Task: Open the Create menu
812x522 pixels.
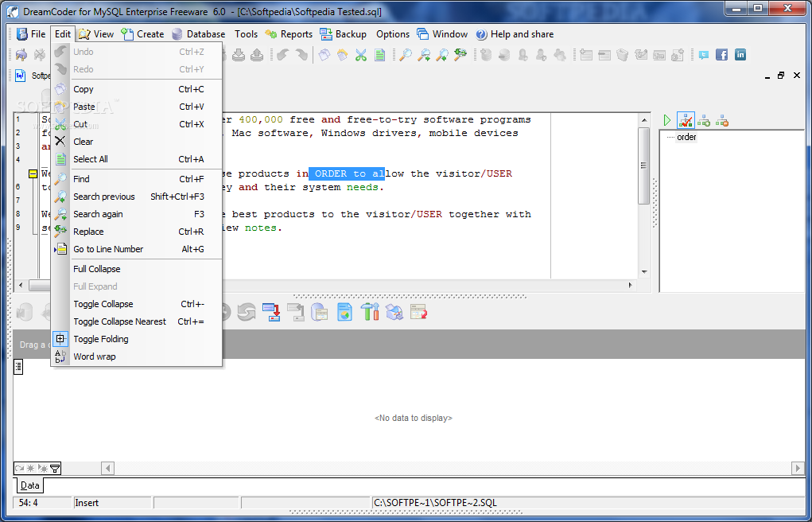Action: coord(143,34)
